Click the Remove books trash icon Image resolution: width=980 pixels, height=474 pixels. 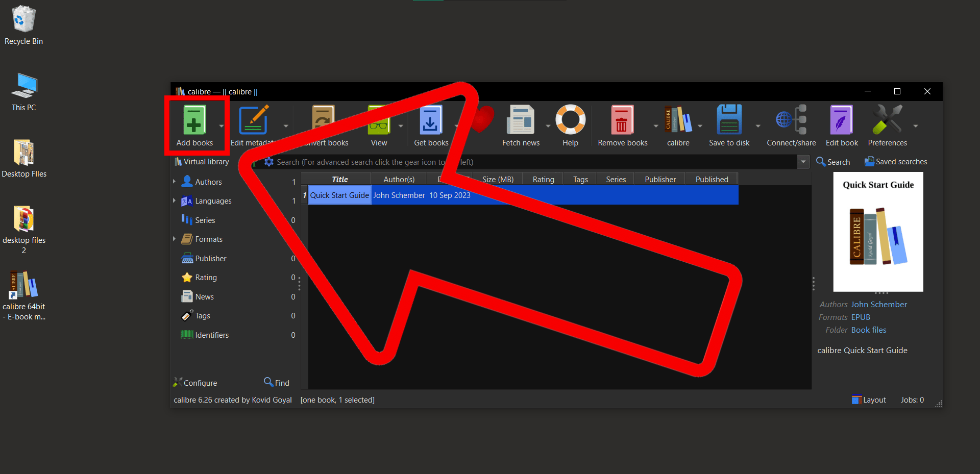coord(622,121)
